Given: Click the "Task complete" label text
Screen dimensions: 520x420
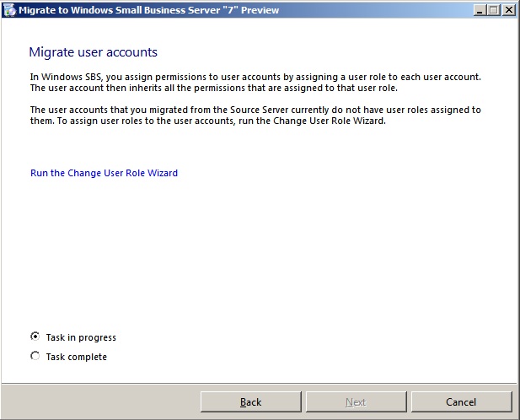Looking at the screenshot, I should point(77,357).
